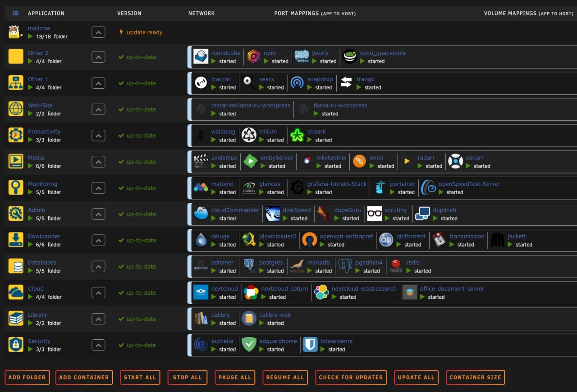Select the oznu_guacamole icon
The image size is (577, 392).
click(350, 56)
